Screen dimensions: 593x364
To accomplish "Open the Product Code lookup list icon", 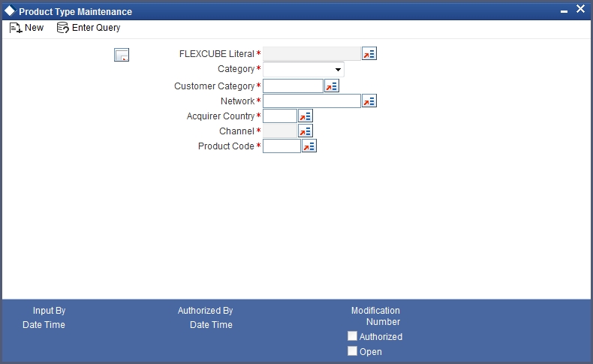I will pyautogui.click(x=309, y=146).
